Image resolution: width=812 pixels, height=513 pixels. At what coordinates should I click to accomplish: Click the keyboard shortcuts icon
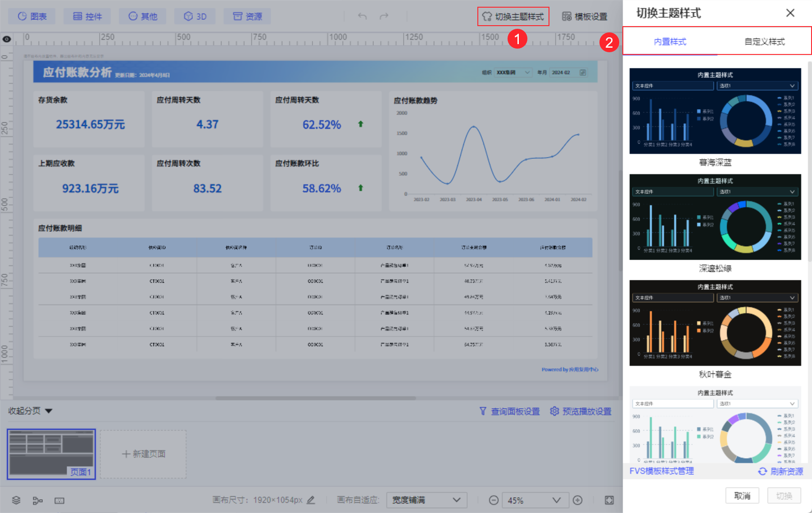(x=59, y=500)
